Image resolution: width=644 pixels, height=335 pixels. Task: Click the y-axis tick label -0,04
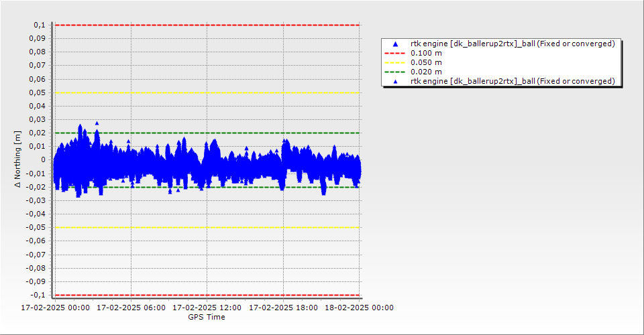pyautogui.click(x=36, y=214)
